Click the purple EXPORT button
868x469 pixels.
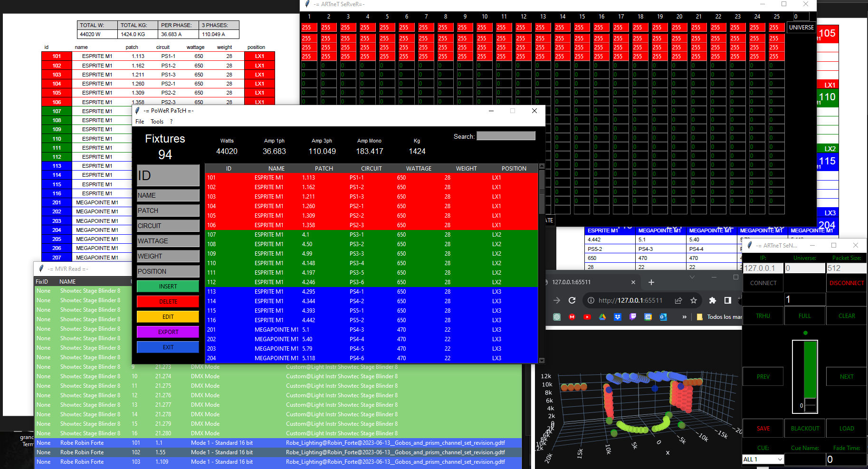point(168,332)
